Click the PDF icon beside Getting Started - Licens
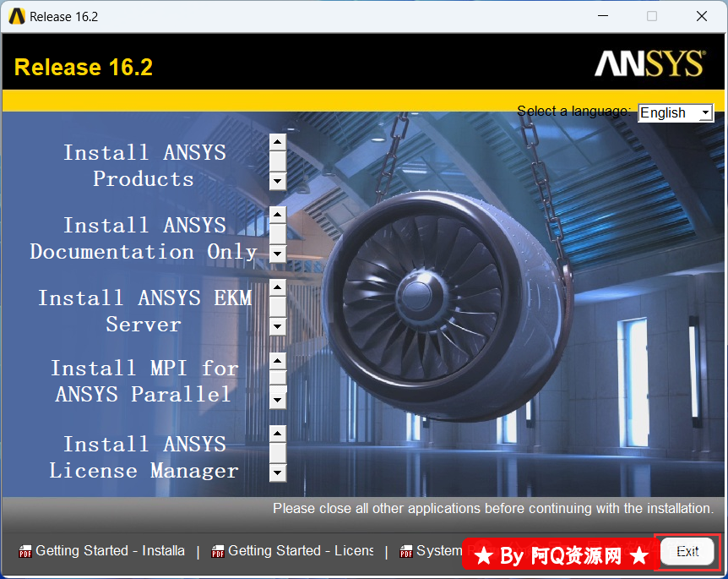This screenshot has width=728, height=579. click(218, 551)
